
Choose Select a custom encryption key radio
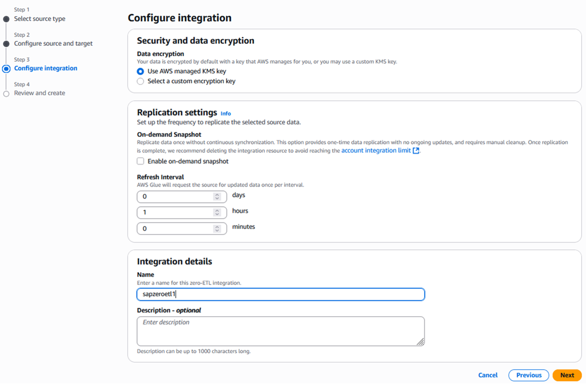click(x=141, y=81)
